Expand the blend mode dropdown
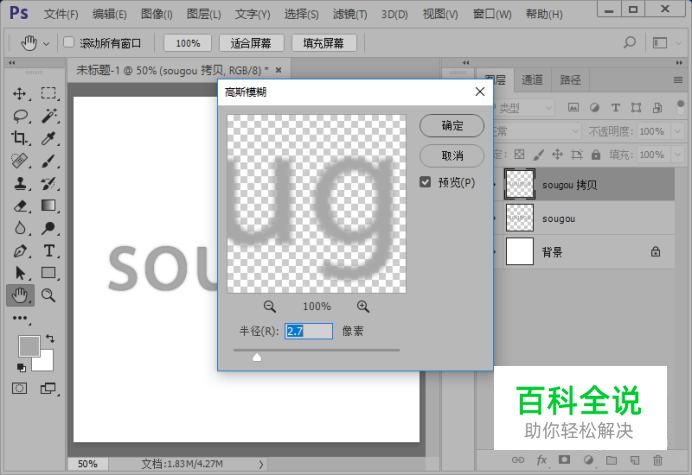This screenshot has width=692, height=475. tap(575, 131)
